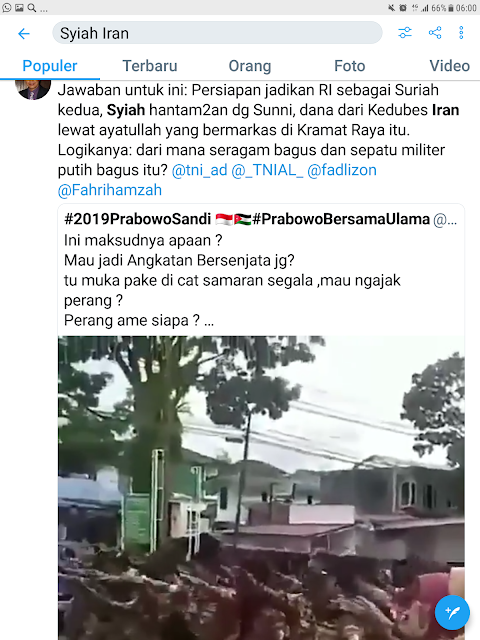Viewport: 480px width, 640px height.
Task: Open the @fadlizon mention link
Action: [342, 170]
